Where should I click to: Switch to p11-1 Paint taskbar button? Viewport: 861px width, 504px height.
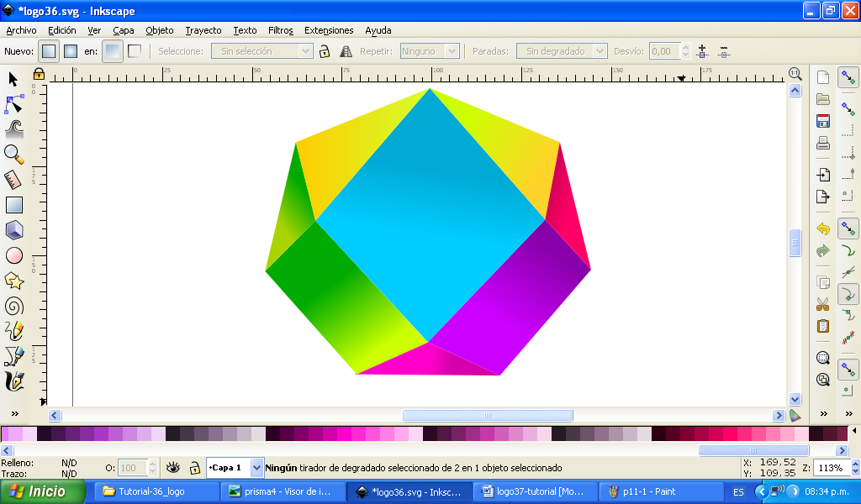click(659, 491)
